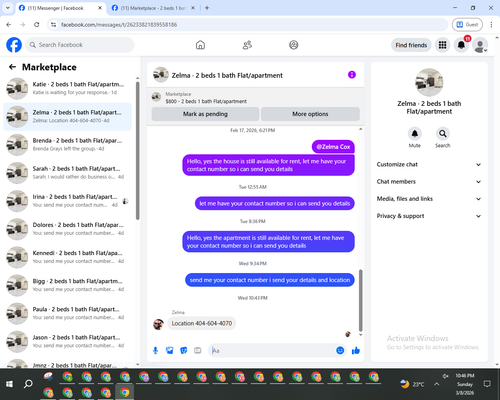Viewport: 500px width, 400px height.
Task: Open Irina's 2 beds conversation
Action: pyautogui.click(x=67, y=201)
